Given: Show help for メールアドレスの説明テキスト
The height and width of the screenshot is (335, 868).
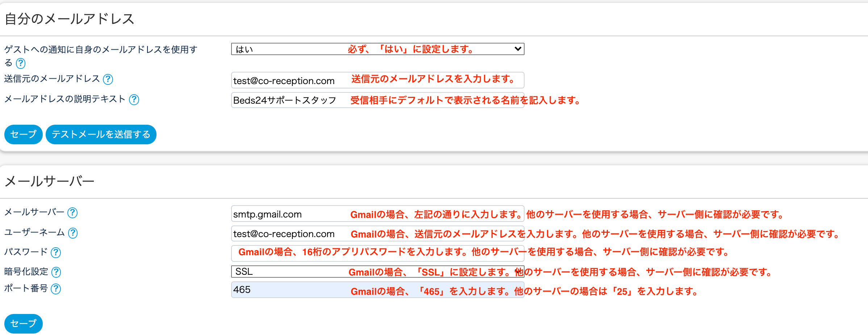Looking at the screenshot, I should [134, 100].
